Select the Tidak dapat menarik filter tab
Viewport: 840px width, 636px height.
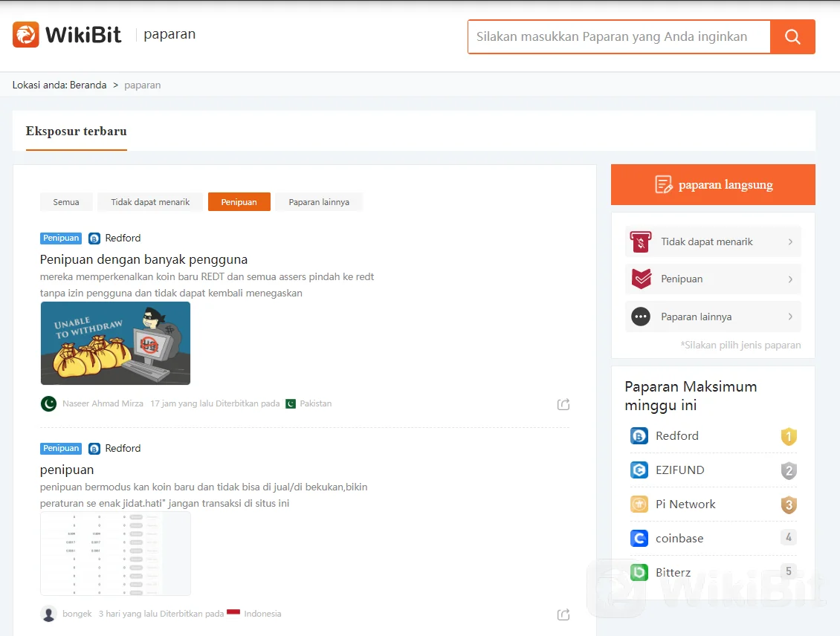(150, 202)
